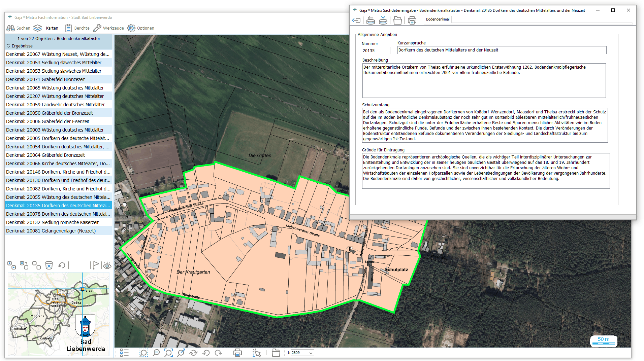Select the Ergebnisse radio button

tap(8, 46)
